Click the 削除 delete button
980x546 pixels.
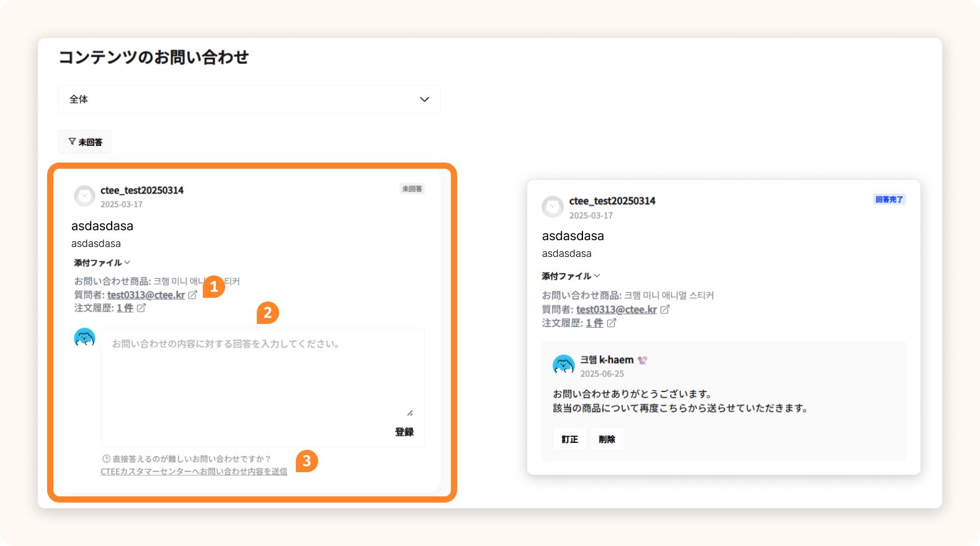click(x=607, y=439)
